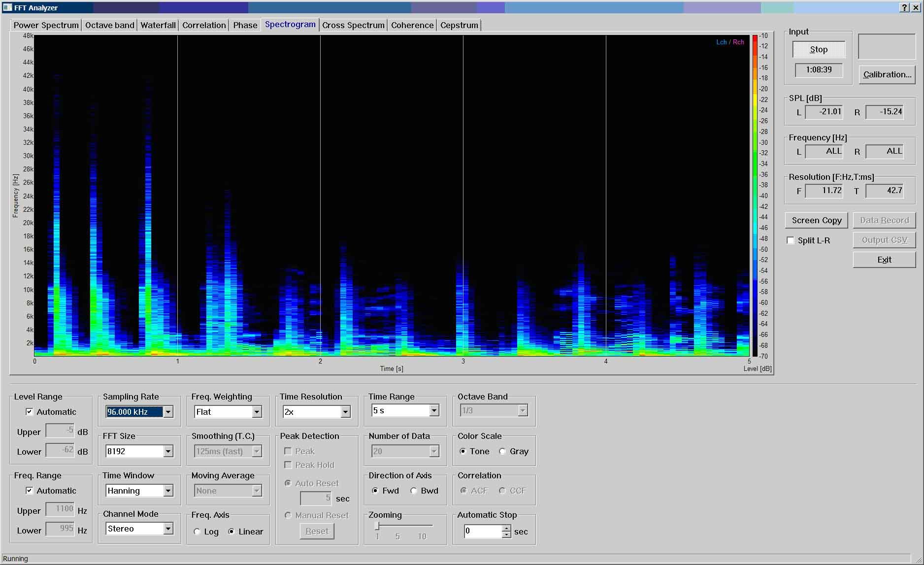Open the Cepstrum tab
This screenshot has height=565, width=924.
(x=459, y=25)
